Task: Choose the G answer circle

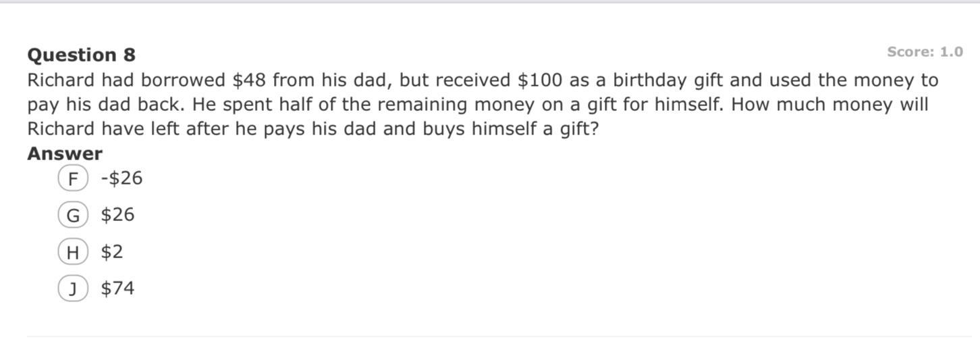Action: pyautogui.click(x=73, y=216)
